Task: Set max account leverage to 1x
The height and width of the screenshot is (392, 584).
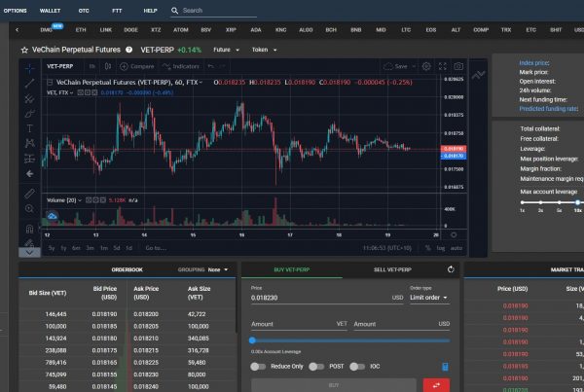Action: [522, 202]
